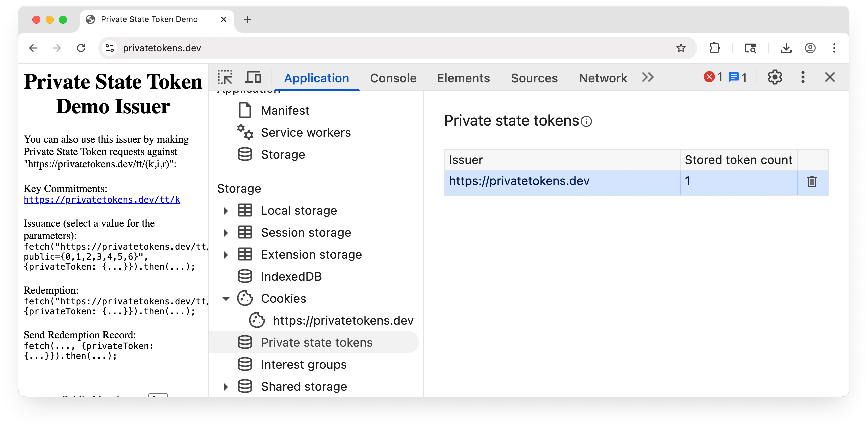Click the info icon beside Private state tokens
Screen dimensions: 868x427
tap(586, 121)
